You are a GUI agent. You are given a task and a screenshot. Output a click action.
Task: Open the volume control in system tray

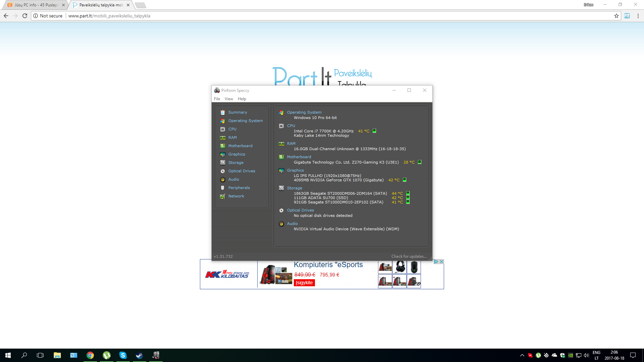pos(586,355)
